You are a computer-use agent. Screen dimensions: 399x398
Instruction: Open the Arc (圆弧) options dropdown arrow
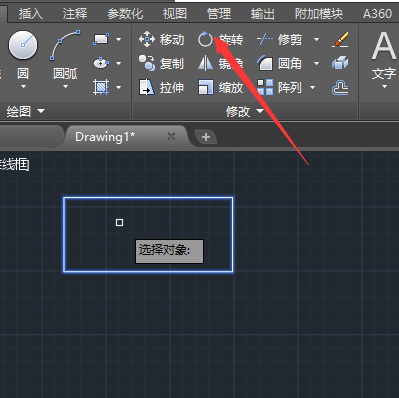tap(65, 87)
